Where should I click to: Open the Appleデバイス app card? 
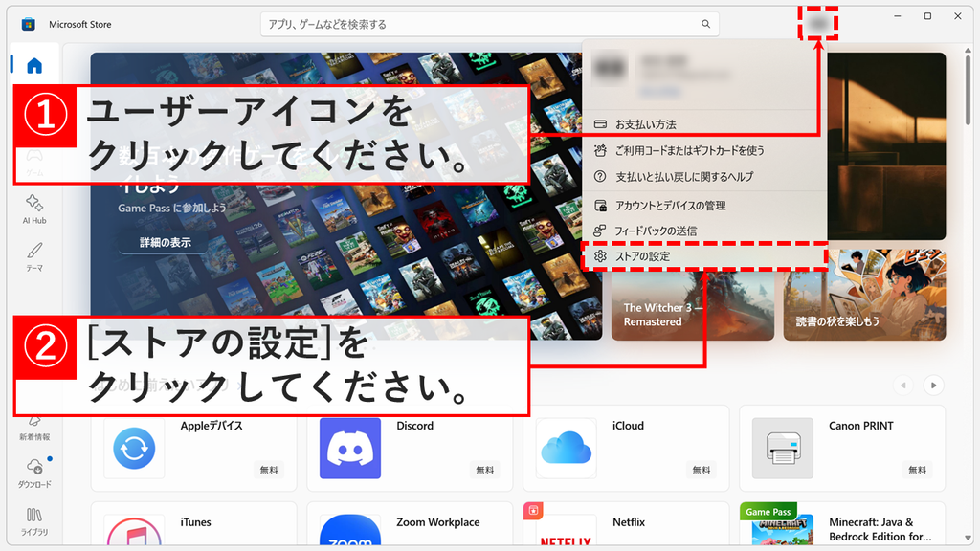point(193,448)
